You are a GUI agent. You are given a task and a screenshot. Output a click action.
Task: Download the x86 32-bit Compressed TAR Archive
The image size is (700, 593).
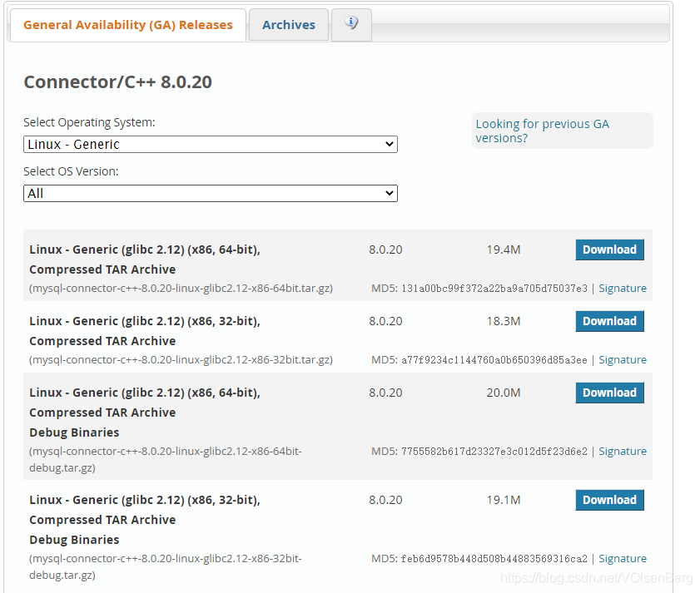click(x=609, y=321)
